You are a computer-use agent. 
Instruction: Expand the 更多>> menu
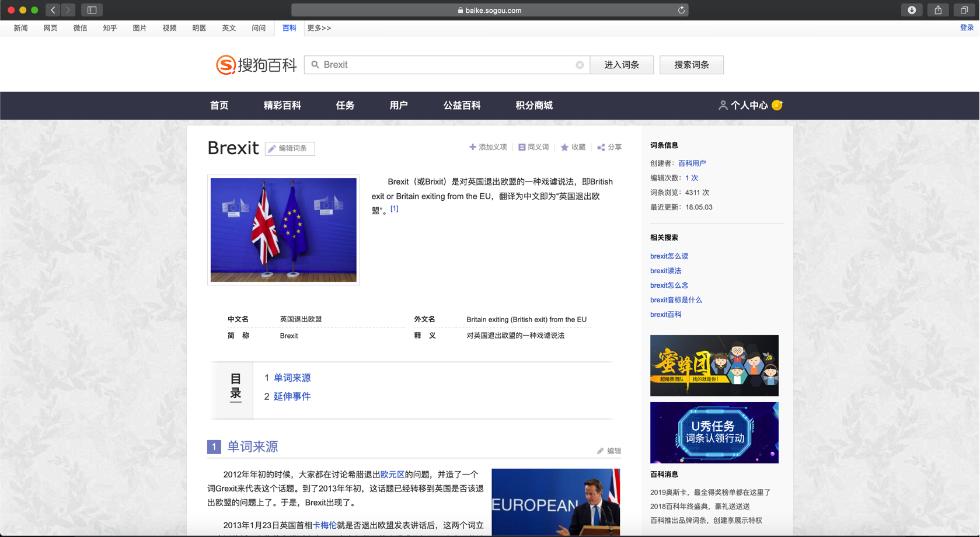pyautogui.click(x=319, y=28)
